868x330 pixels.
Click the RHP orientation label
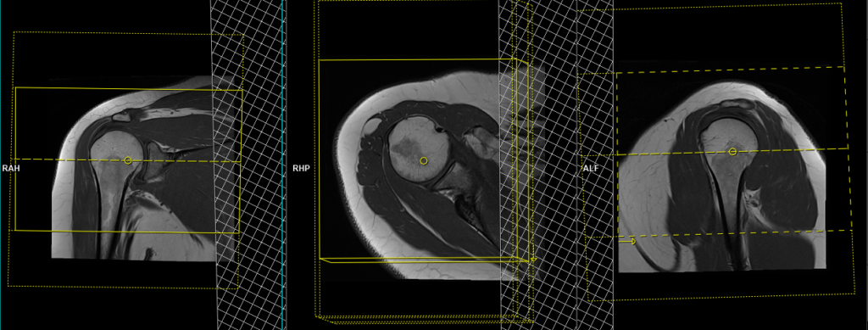pos(302,168)
